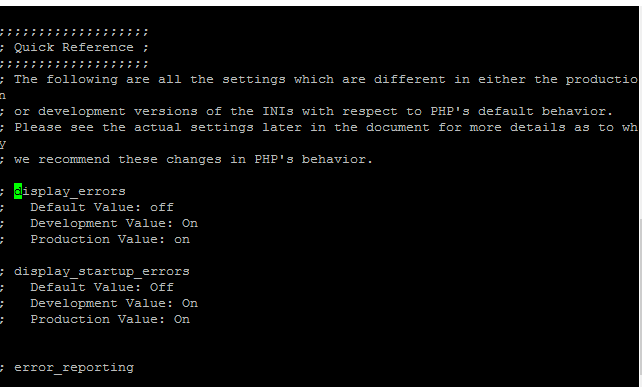Click 'display_startup_errors' setting name

point(102,272)
